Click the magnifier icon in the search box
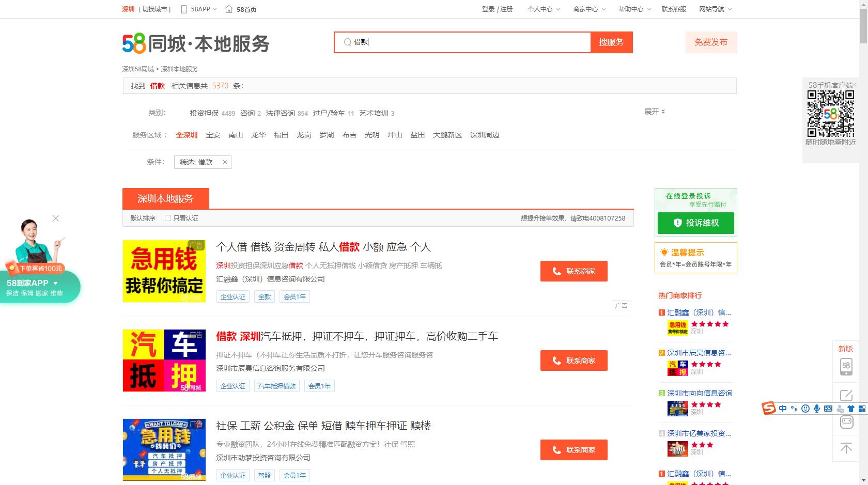868x485 pixels. point(347,42)
